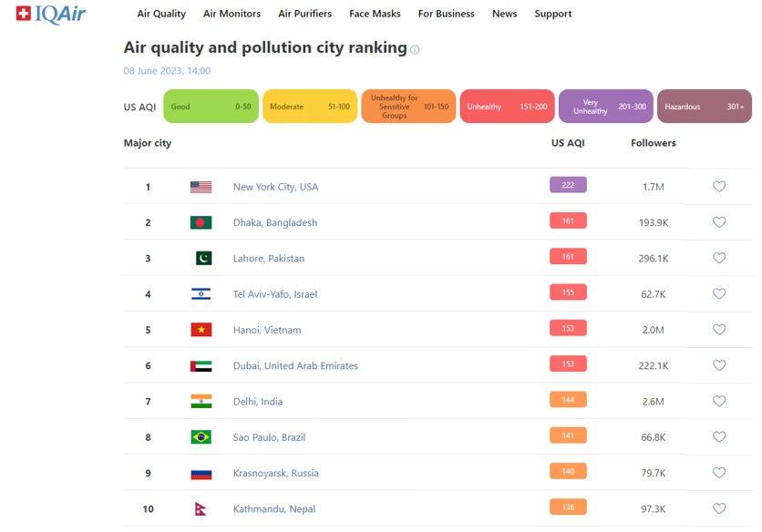
Task: Click the Bangladesh flag icon
Action: [201, 222]
